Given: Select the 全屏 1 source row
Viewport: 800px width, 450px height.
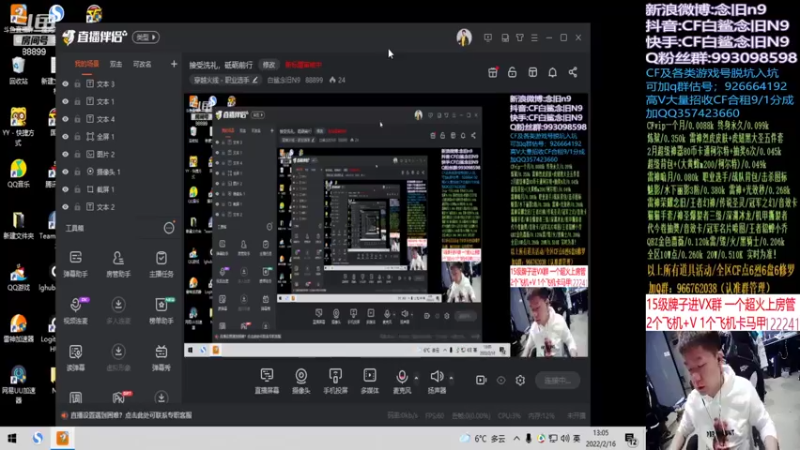Looking at the screenshot, I should [x=118, y=137].
